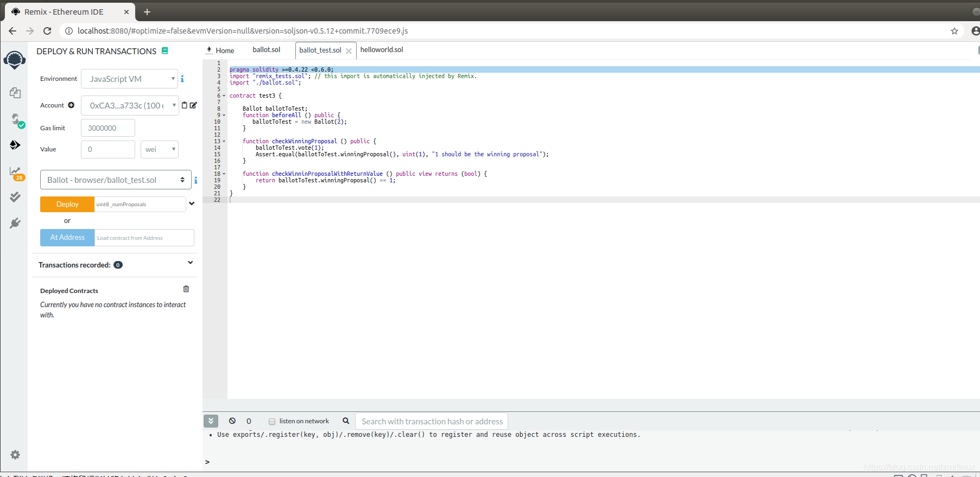Viewport: 980px width, 477px height.
Task: Open the Static analysis chart icon
Action: click(16, 173)
